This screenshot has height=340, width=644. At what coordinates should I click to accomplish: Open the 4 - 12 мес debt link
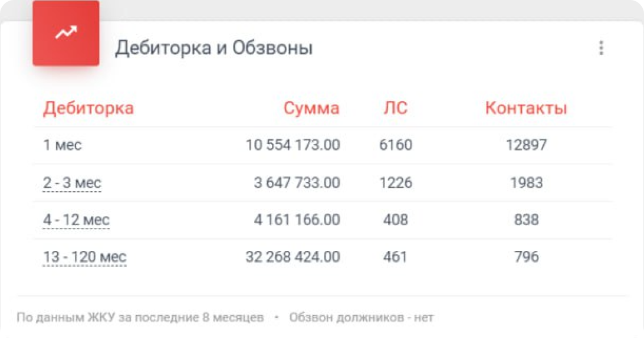77,220
